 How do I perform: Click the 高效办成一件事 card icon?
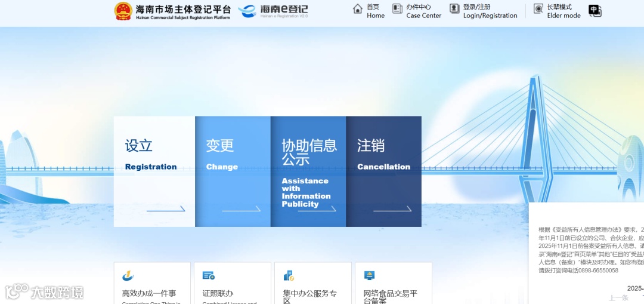pyautogui.click(x=128, y=275)
